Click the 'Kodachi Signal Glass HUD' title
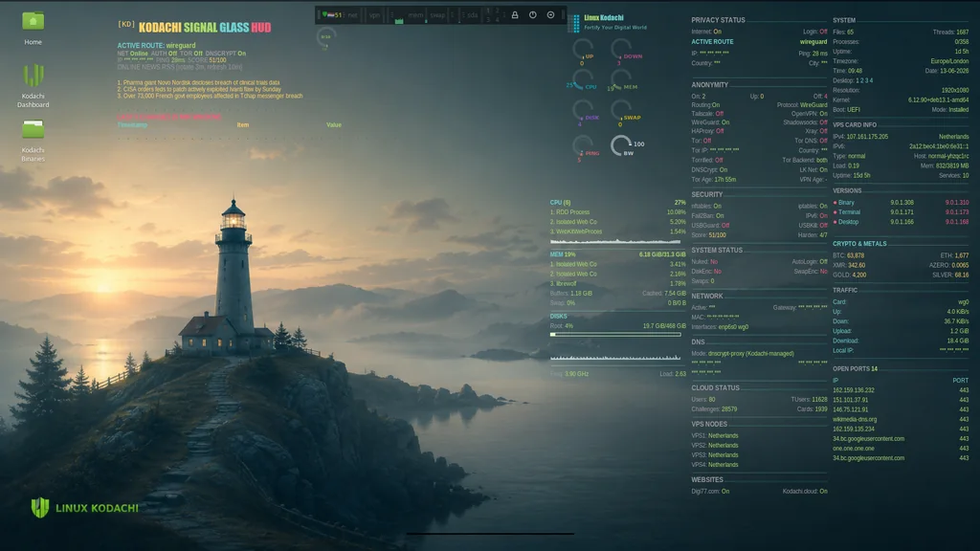The image size is (980, 551). [x=205, y=28]
